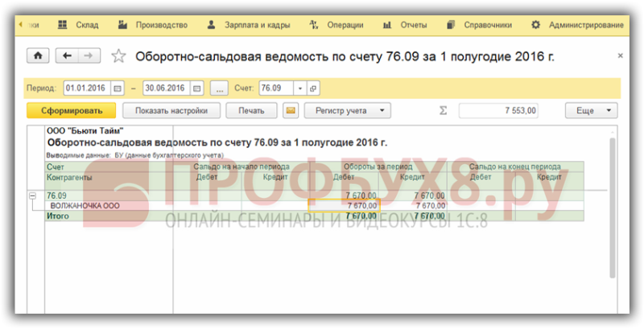Open account 76.09 form icon

313,88
